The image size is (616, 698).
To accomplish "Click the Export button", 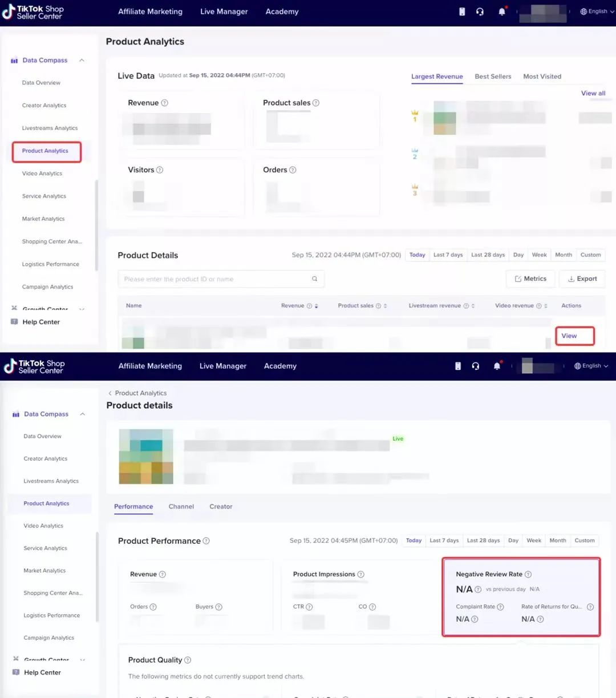I will (582, 279).
